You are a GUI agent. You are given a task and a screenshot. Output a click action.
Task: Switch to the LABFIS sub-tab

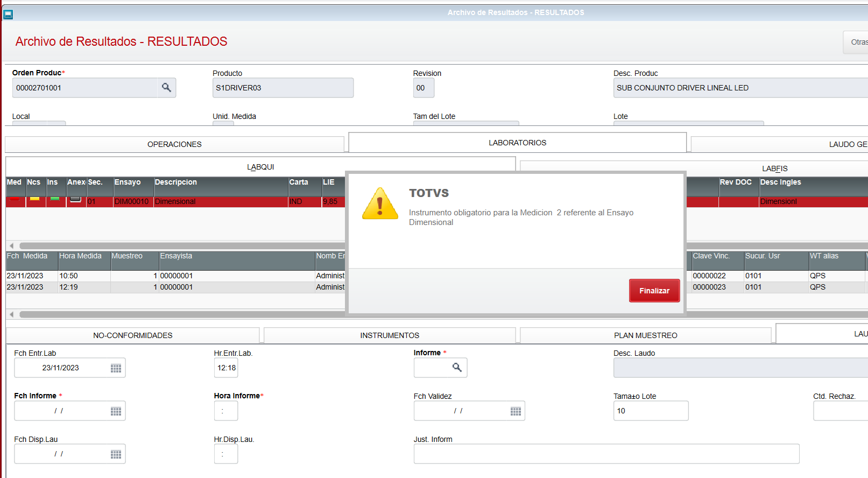click(x=694, y=168)
